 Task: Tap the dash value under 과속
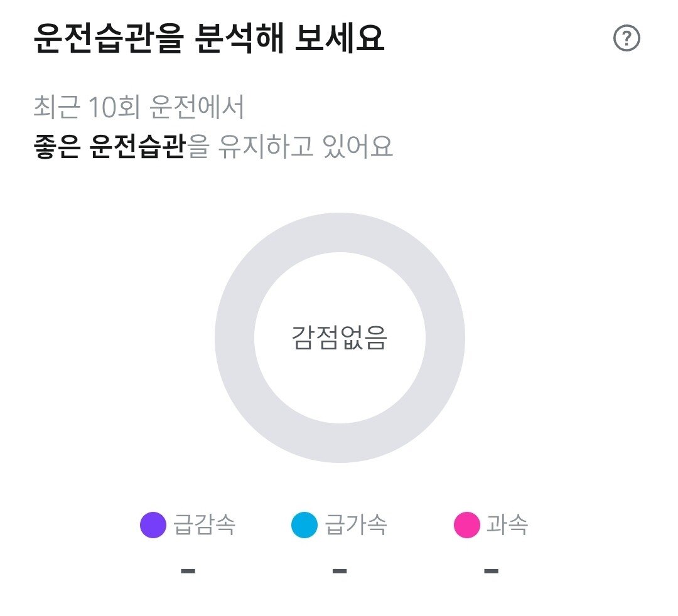492,571
